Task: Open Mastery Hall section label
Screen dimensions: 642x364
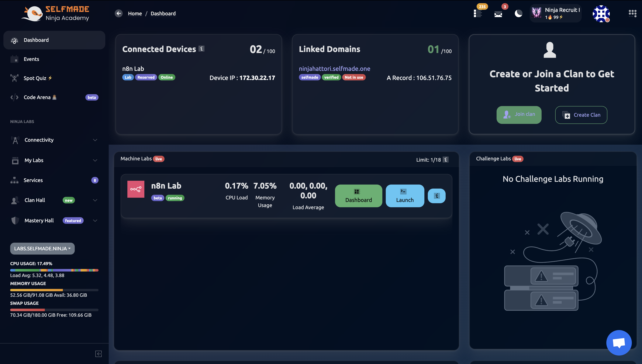Action: click(x=39, y=221)
